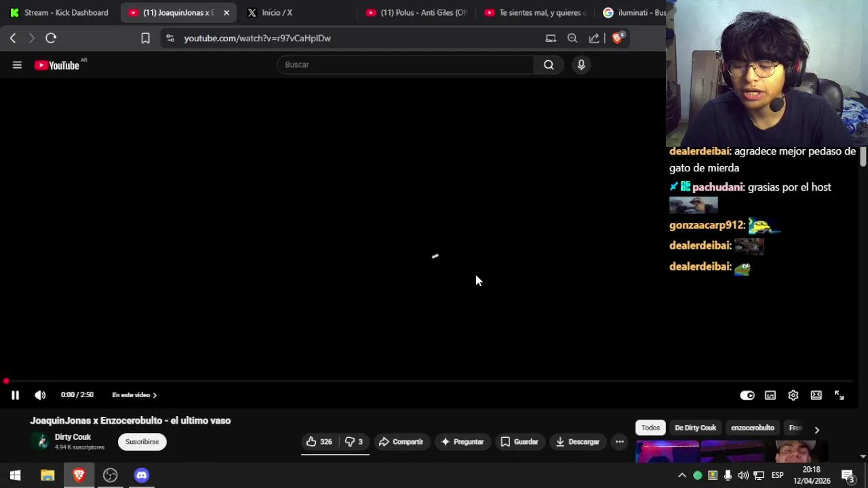Toggle the autoplay switch in player
Viewport: 868px width, 488px height.
(x=747, y=395)
